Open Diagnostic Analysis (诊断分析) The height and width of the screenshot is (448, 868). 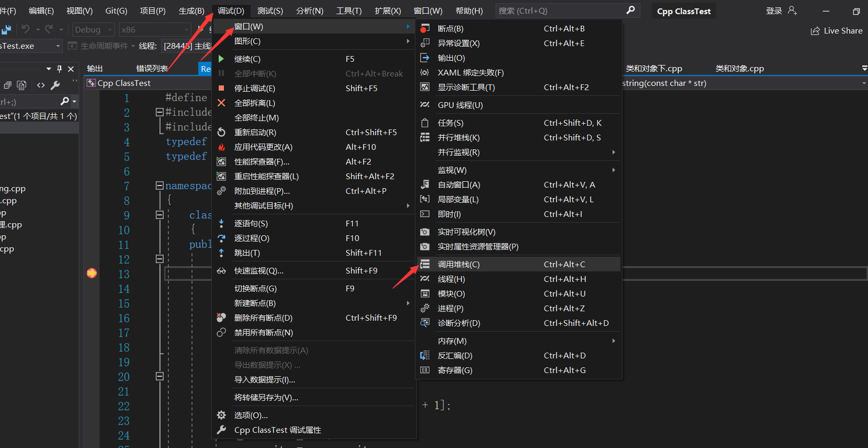(x=519, y=323)
